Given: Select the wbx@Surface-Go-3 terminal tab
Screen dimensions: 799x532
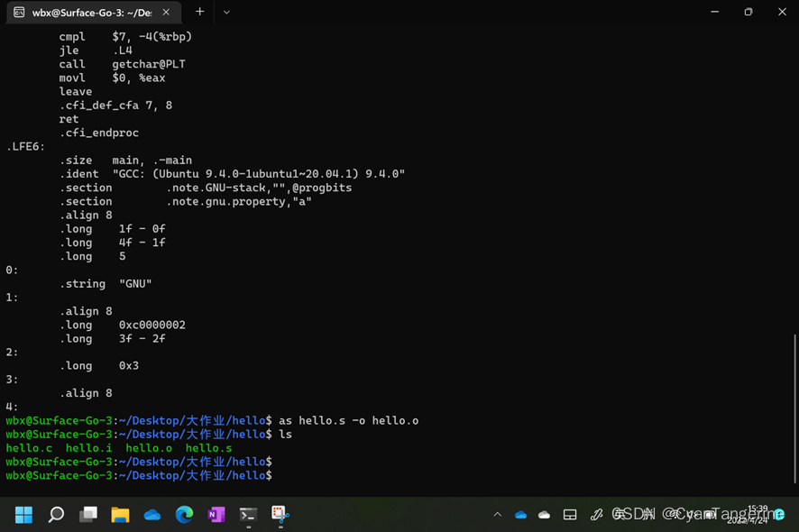Looking at the screenshot, I should pyautogui.click(x=92, y=13).
